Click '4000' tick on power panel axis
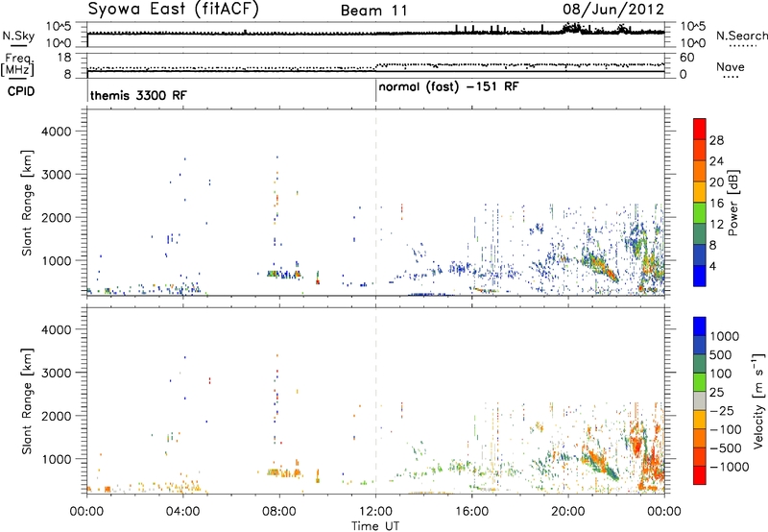768x532 pixels. coord(56,132)
